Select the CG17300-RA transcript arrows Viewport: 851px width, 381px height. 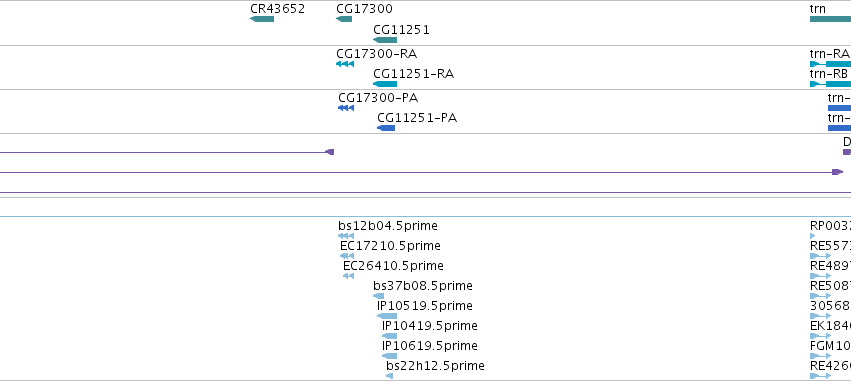(345, 64)
